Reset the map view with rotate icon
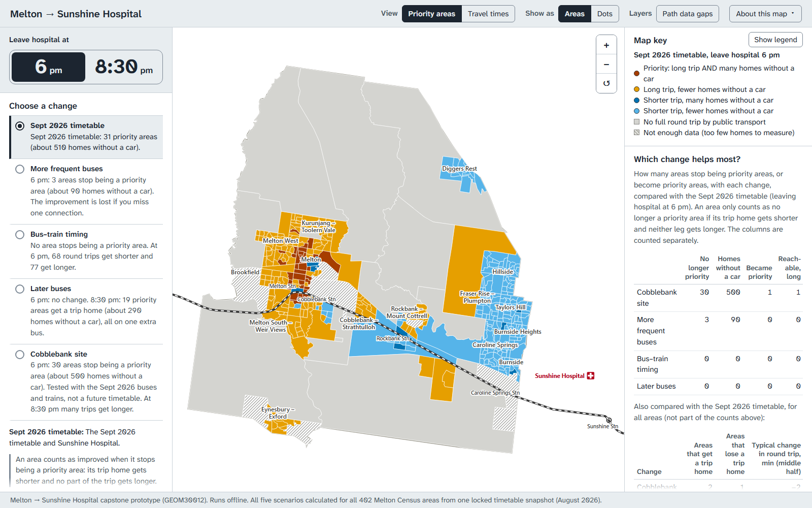 click(606, 83)
